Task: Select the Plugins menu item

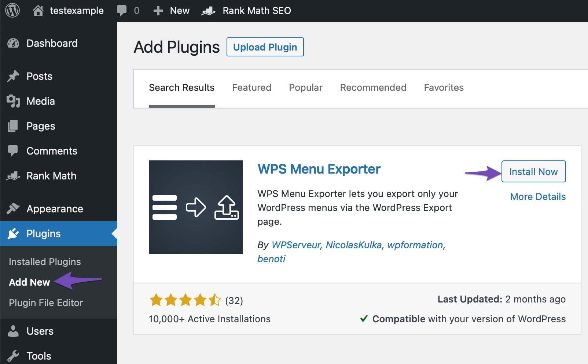Action: 59,234
